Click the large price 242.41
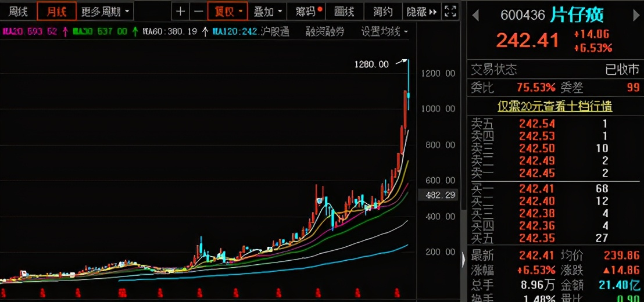 pyautogui.click(x=528, y=41)
